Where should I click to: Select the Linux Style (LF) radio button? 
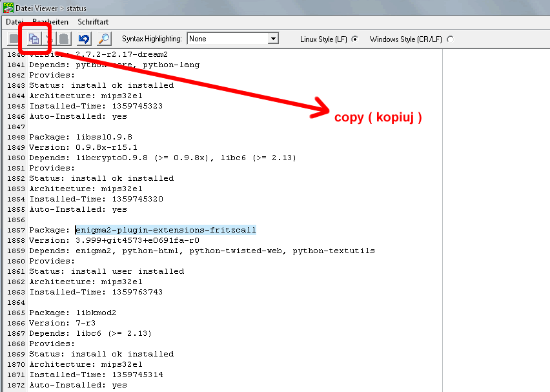354,39
